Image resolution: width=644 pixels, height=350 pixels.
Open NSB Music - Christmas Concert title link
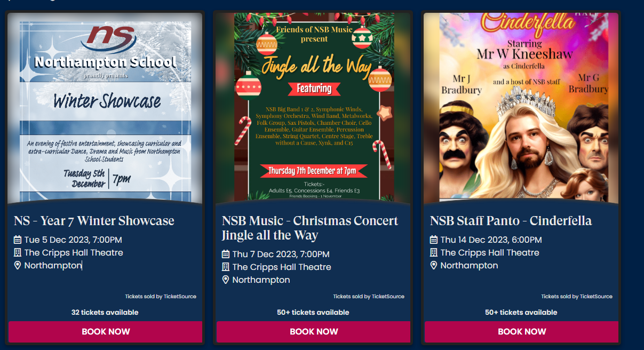310,228
